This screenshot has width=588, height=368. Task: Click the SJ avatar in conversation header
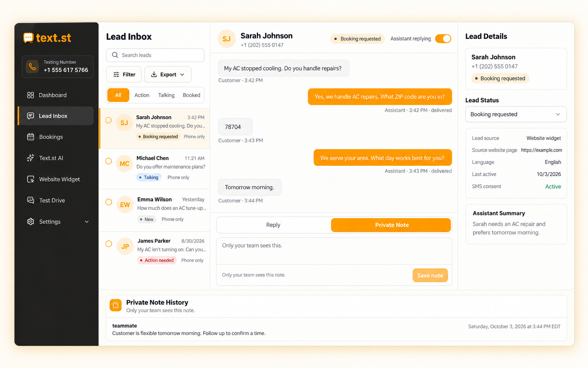point(227,39)
